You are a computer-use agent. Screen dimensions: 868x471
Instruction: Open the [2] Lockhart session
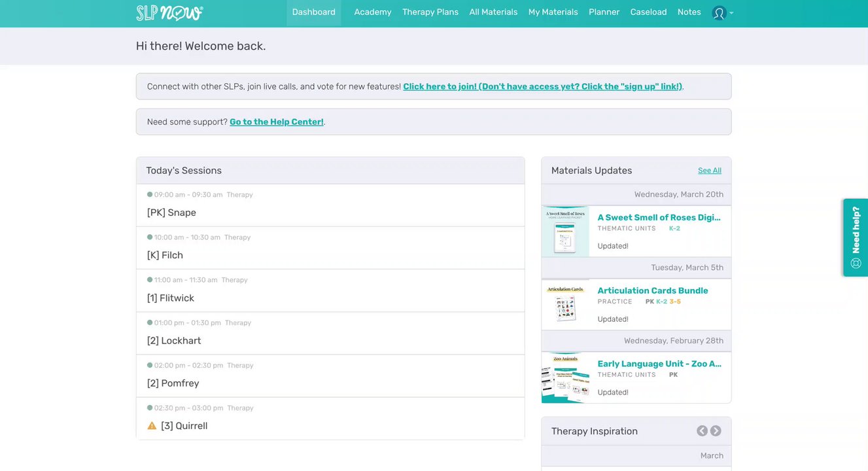174,341
